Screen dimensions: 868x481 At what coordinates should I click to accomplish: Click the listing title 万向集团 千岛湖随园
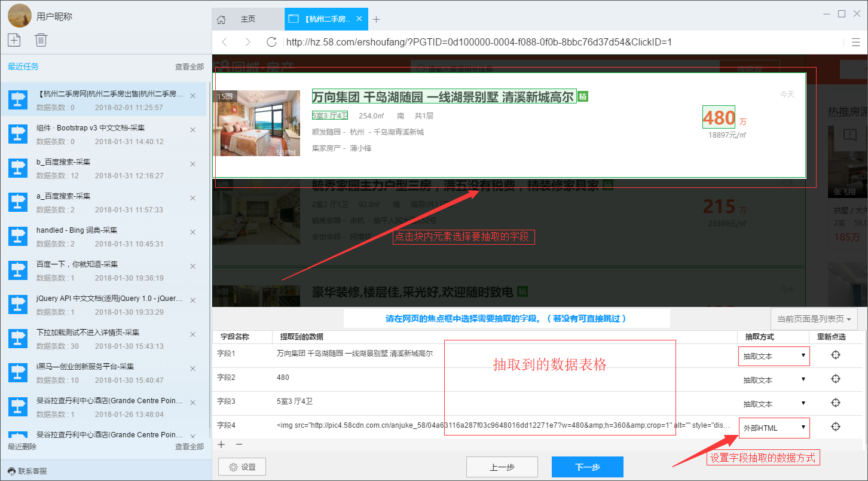[x=444, y=96]
